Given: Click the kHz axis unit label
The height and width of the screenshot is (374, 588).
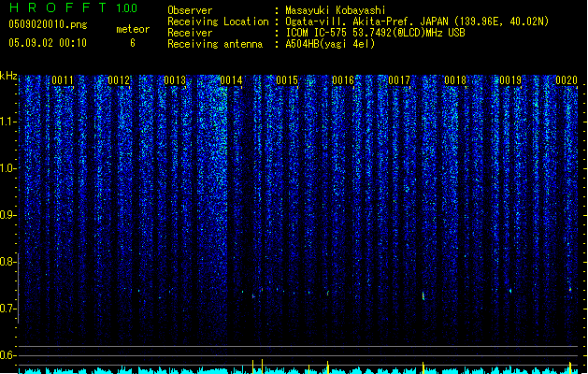Looking at the screenshot, I should point(8,76).
